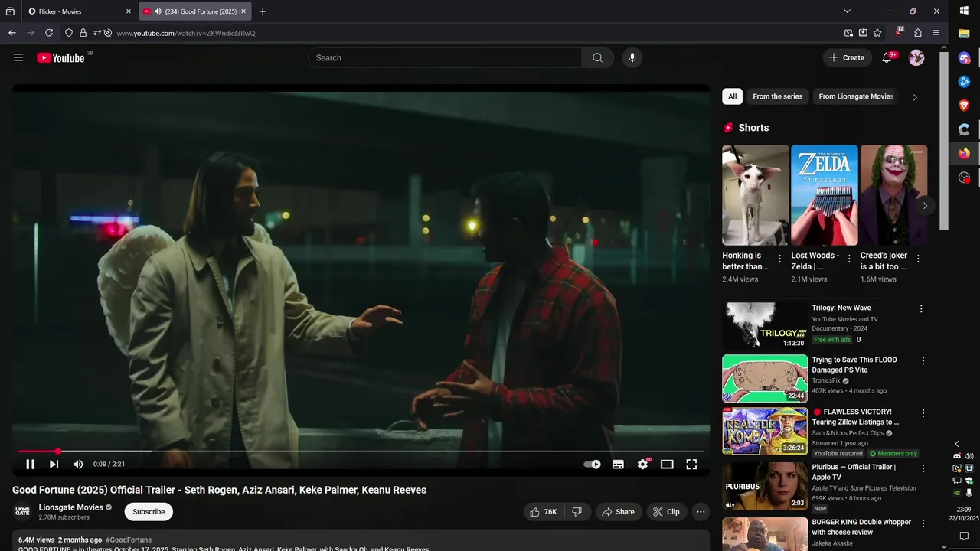980x551 pixels.
Task: Open options for Pluribus trailer
Action: [x=923, y=468]
